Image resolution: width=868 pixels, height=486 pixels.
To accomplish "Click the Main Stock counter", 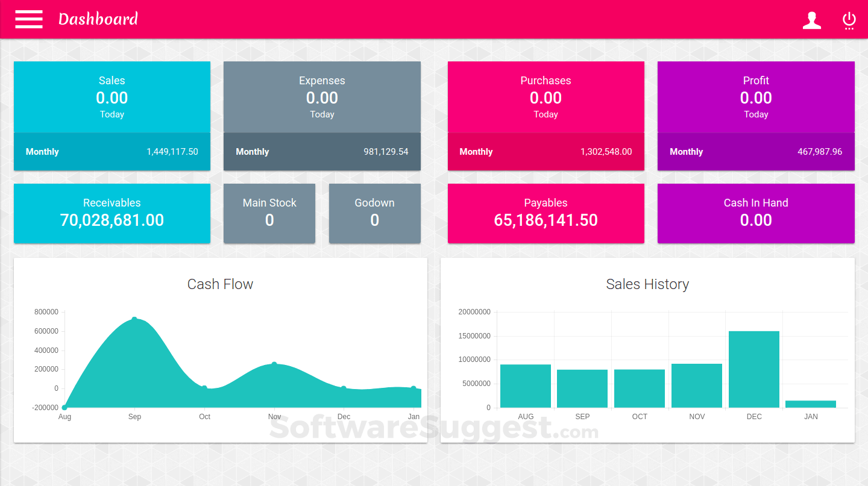I will pos(269,213).
